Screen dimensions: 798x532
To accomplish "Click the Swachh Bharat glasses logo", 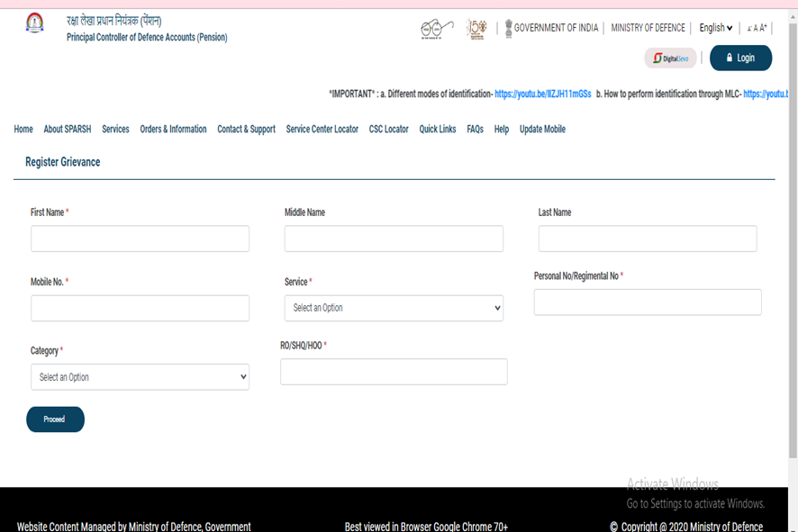I will tap(437, 29).
